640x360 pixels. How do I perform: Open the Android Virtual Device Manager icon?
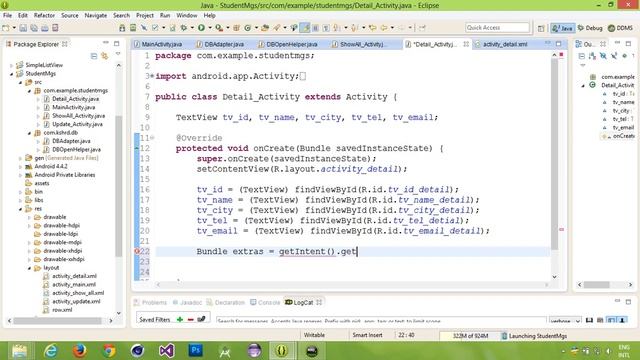point(133,28)
